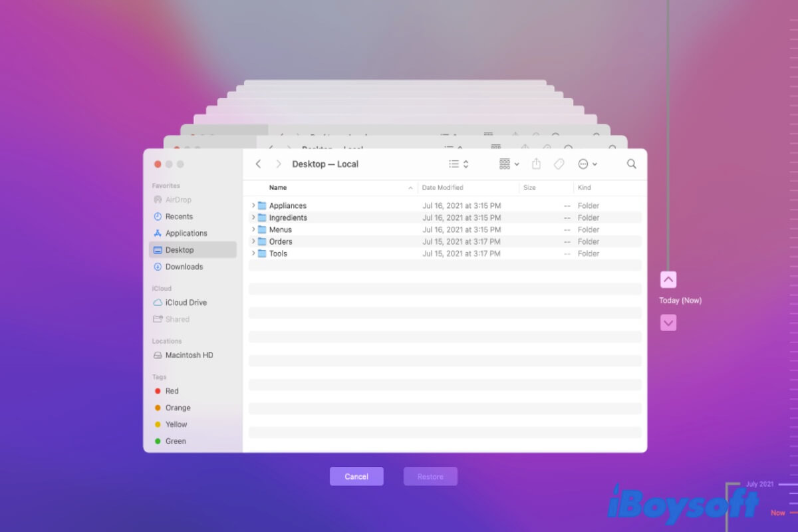Open the list view options selector

click(x=458, y=164)
